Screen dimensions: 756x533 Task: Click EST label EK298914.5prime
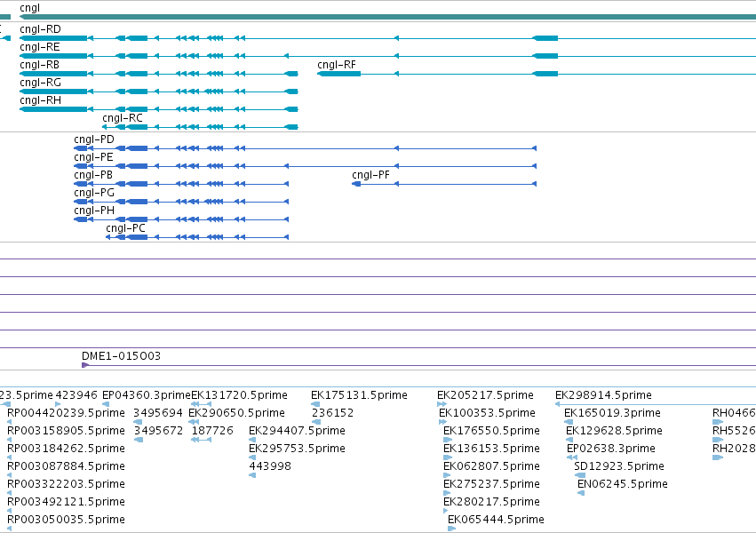[x=603, y=395]
